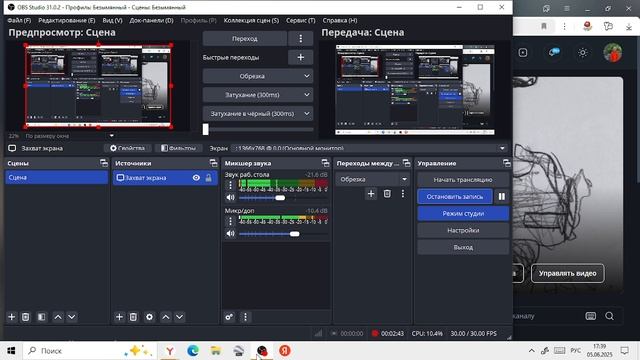Undock the Controls panel icon
Screen dimensions: 640x360
click(507, 163)
